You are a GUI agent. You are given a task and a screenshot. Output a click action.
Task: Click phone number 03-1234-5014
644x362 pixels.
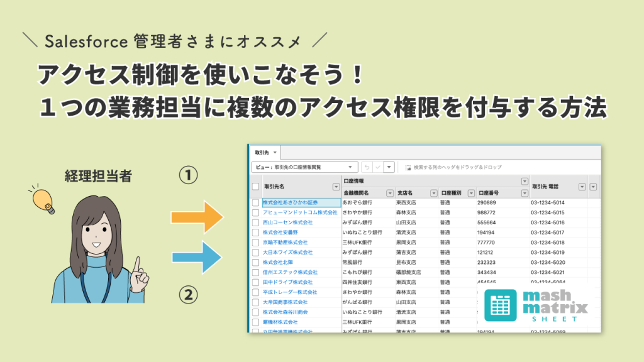(x=548, y=203)
